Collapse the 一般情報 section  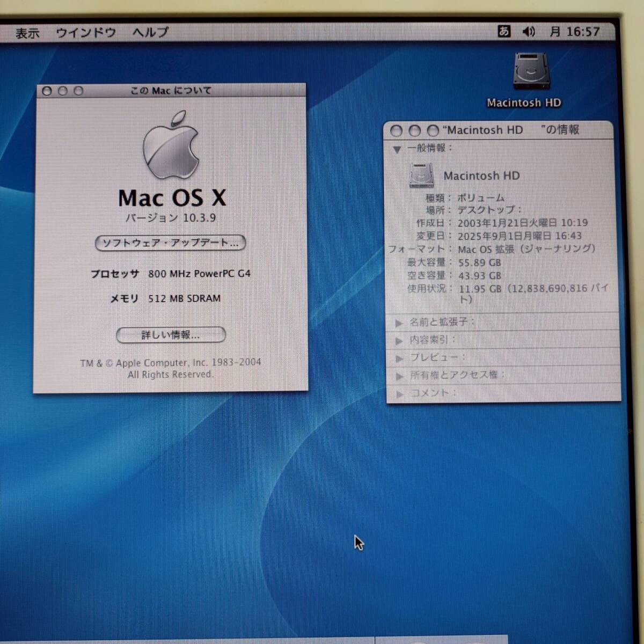coord(397,150)
